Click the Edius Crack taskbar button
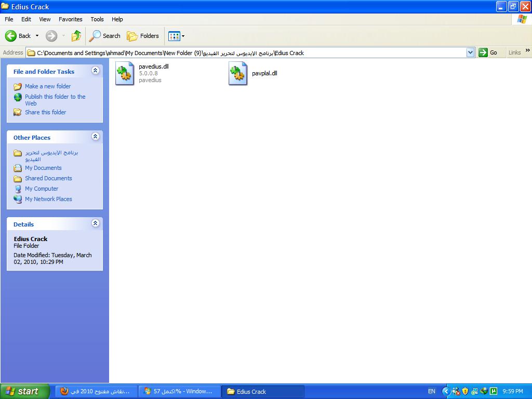Image resolution: width=532 pixels, height=399 pixels. 262,392
